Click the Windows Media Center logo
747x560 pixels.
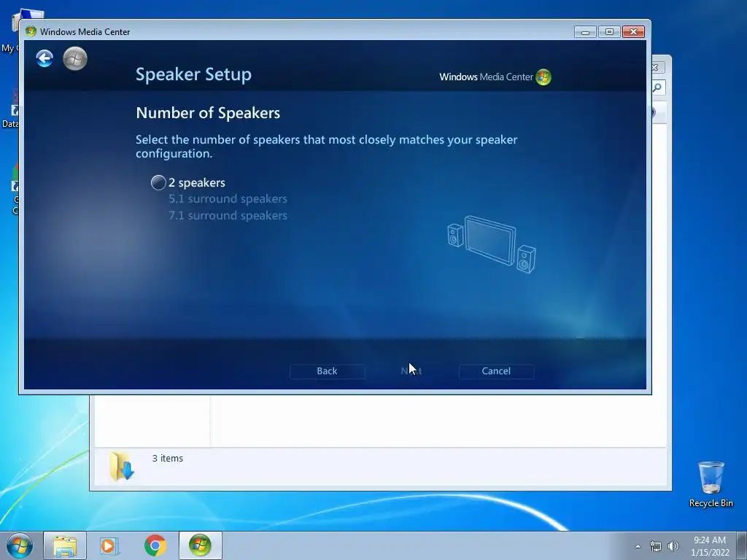tap(495, 77)
